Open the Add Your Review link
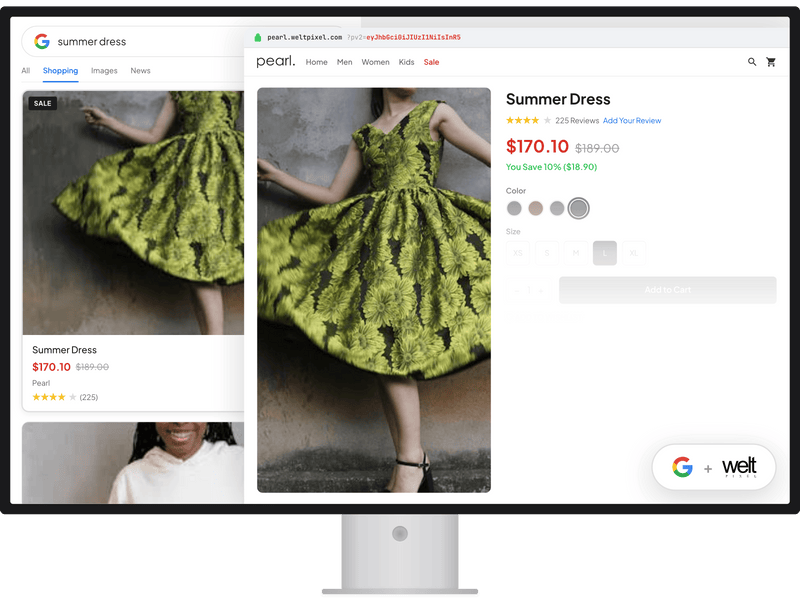Image resolution: width=800 pixels, height=600 pixels. 631,120
